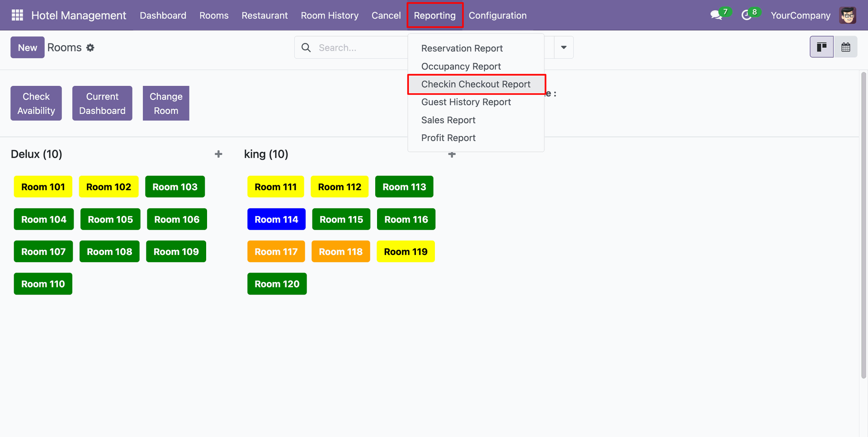Screen dimensions: 868x437
Task: Open the orange Room 117 tile
Action: [276, 252]
